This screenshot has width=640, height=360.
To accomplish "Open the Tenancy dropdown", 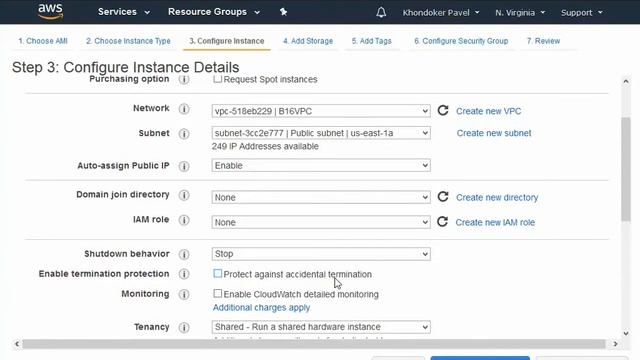I will 321,327.
